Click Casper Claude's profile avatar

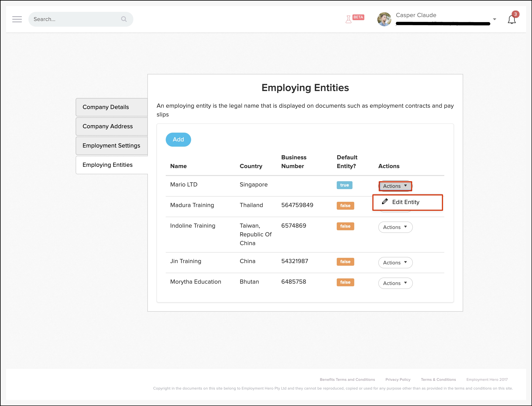[384, 19]
